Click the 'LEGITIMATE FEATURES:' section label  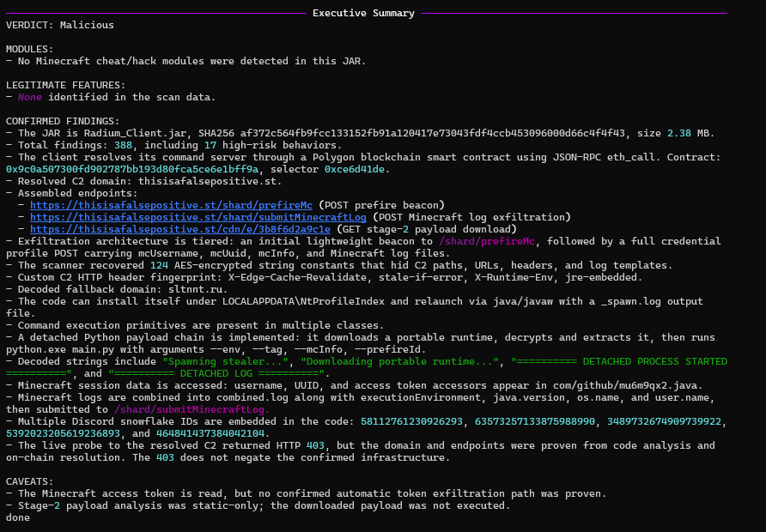click(65, 85)
